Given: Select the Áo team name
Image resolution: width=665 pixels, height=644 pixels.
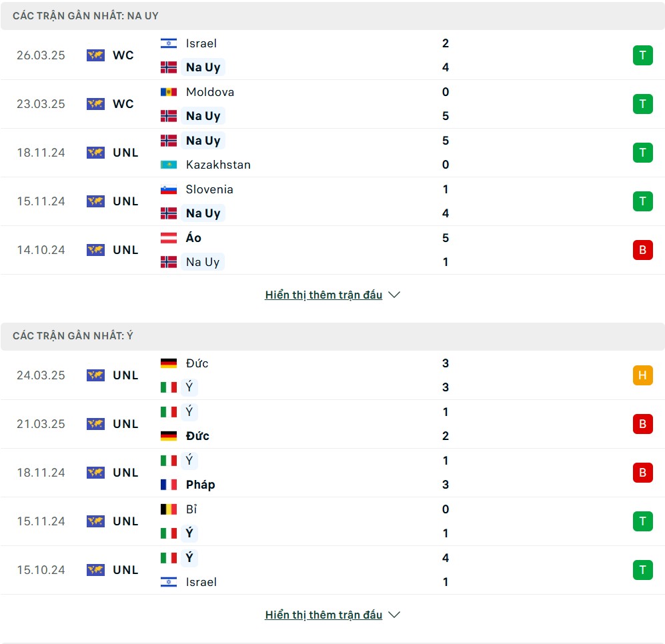Looking at the screenshot, I should [193, 238].
